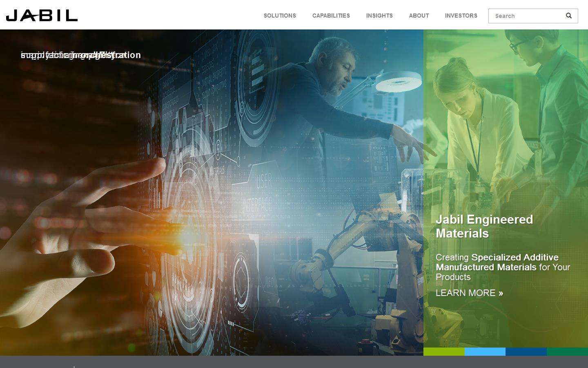Click the supply chain orchestration headline
Screen dimensions: 588x368
tap(80, 55)
